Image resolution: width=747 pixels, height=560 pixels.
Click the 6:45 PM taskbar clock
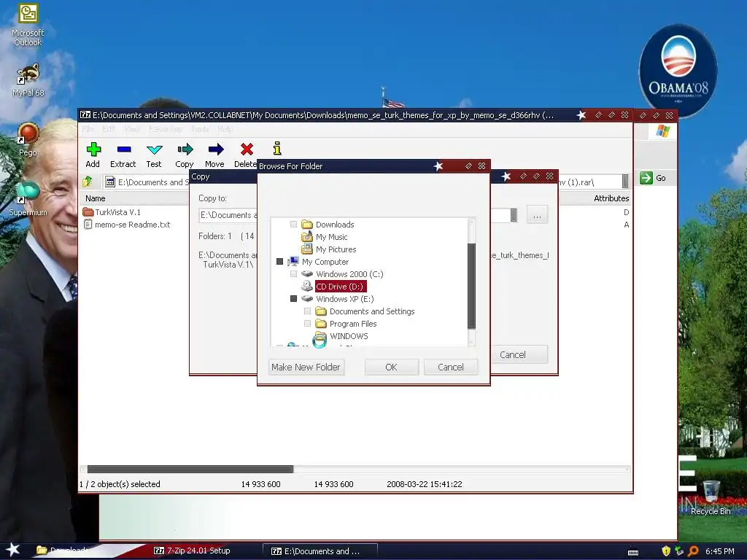point(719,551)
